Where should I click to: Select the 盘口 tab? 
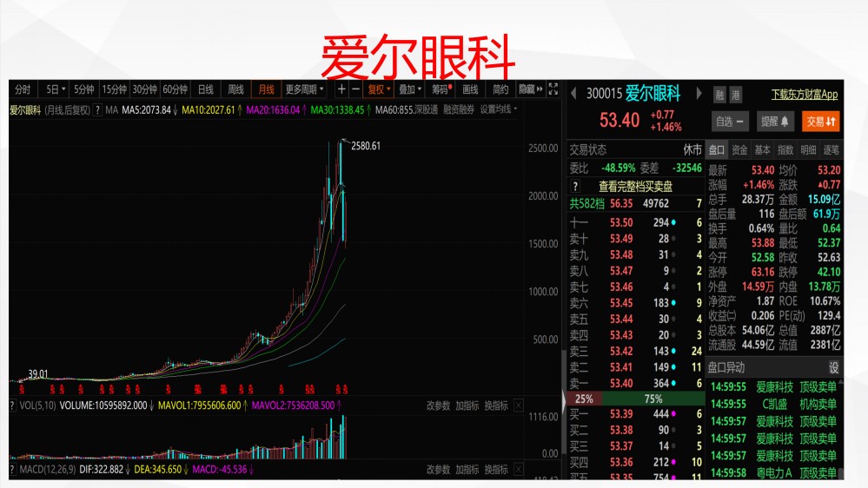[x=716, y=150]
